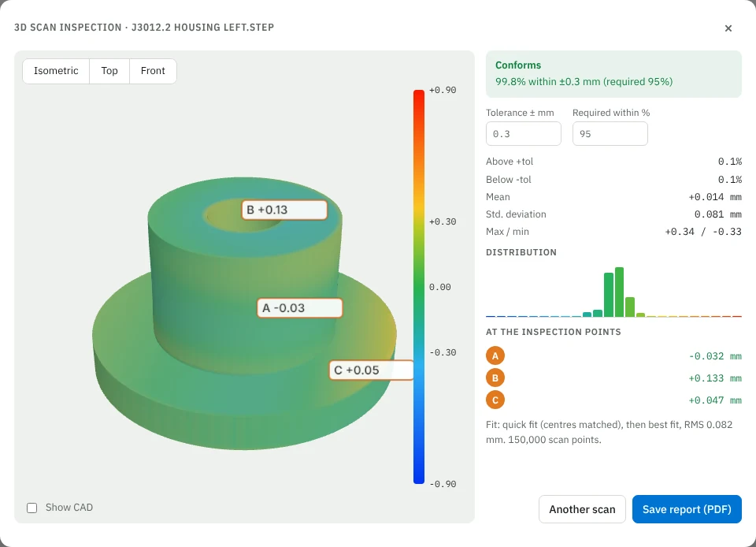The height and width of the screenshot is (547, 756).
Task: Click the 0.00 scale label
Action: click(439, 287)
